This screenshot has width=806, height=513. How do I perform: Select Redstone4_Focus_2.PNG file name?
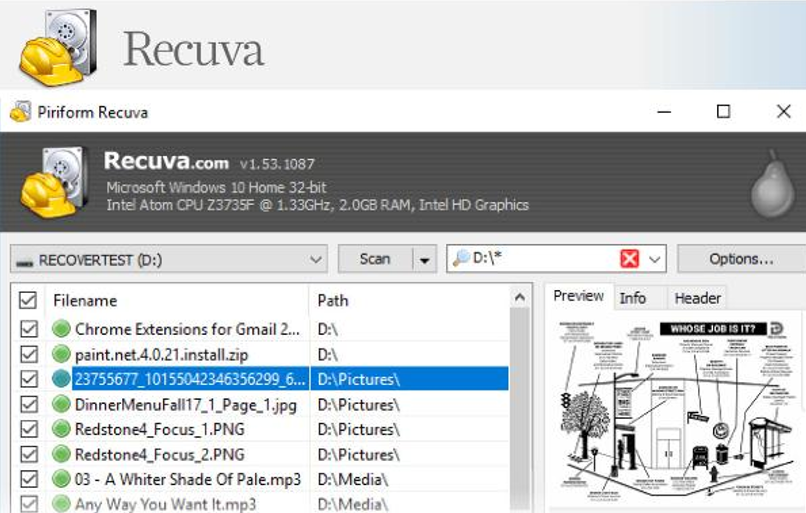click(x=160, y=454)
